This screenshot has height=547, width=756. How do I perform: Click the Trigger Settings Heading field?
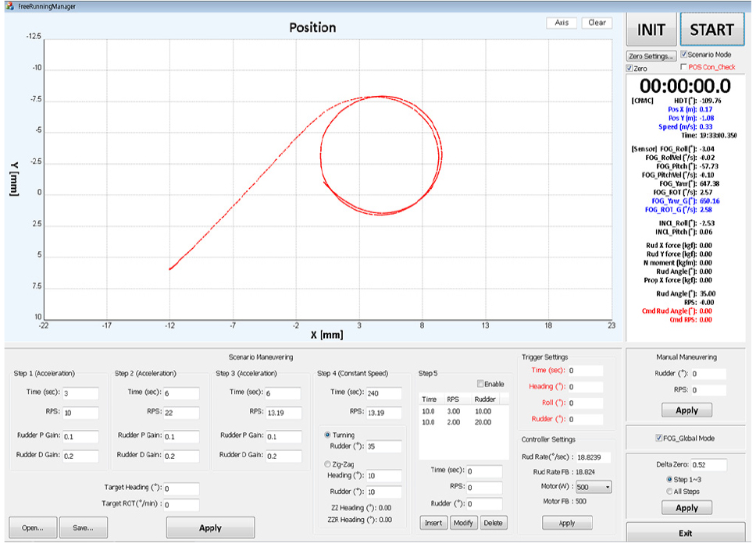pos(585,387)
